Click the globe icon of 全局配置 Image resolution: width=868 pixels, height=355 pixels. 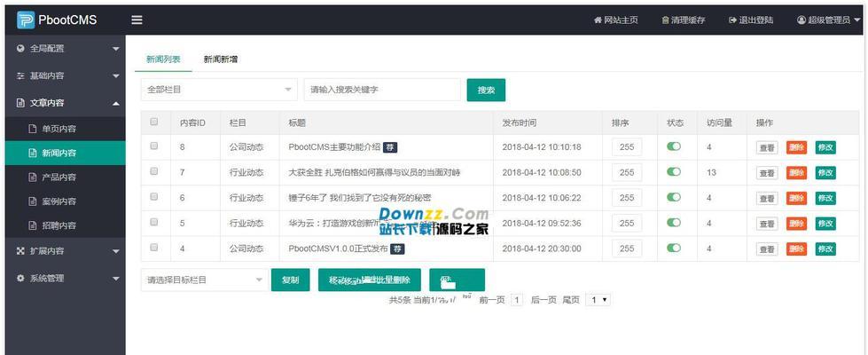[21, 49]
